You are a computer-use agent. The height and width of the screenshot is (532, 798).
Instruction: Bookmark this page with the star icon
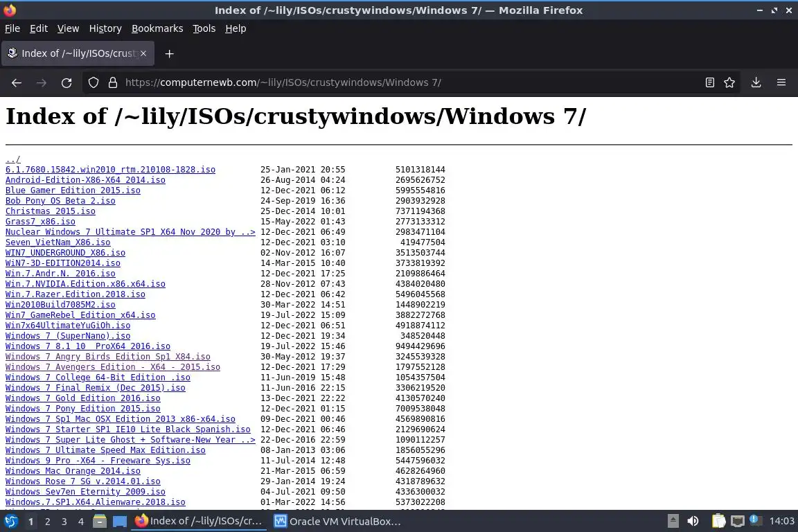[729, 82]
